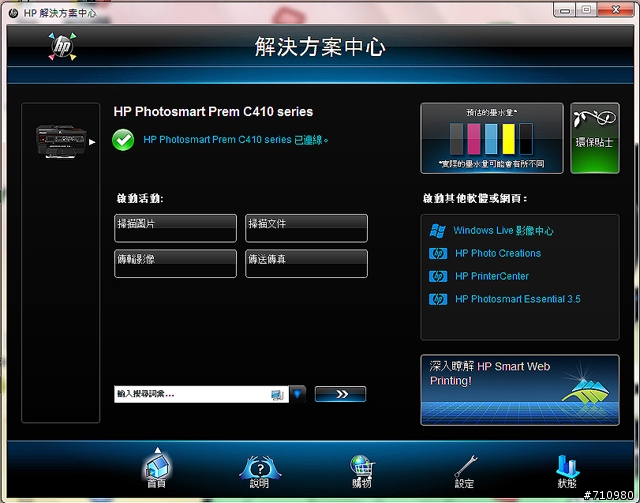Viewport: 640px width, 503px height.
Task: Select the Photosmart printer thumbnail in the device list
Action: pos(61,141)
